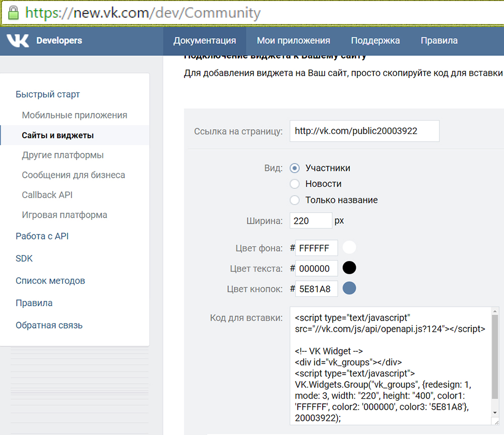
Task: Go to Правила in top navigation
Action: [x=439, y=41]
